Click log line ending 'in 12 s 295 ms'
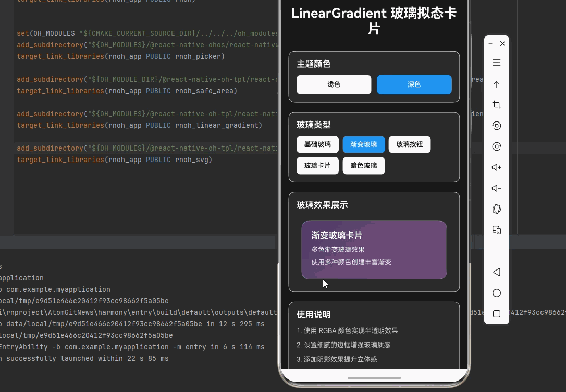 (132, 324)
